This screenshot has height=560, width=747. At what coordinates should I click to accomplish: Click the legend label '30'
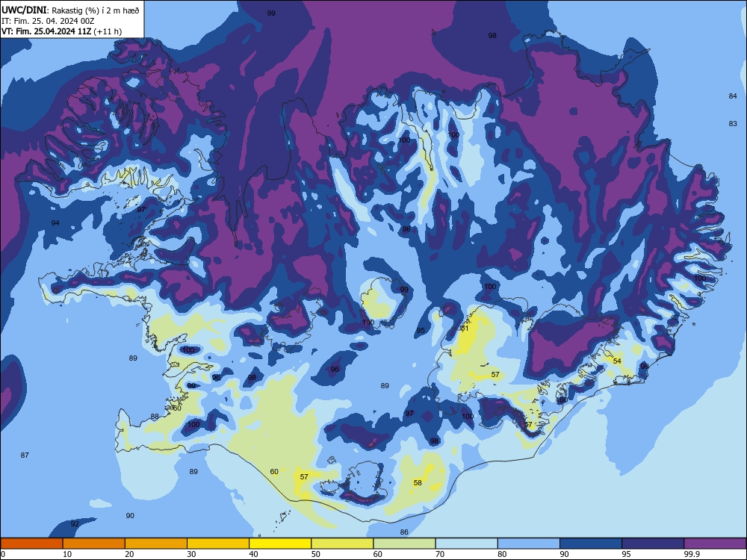[191, 554]
